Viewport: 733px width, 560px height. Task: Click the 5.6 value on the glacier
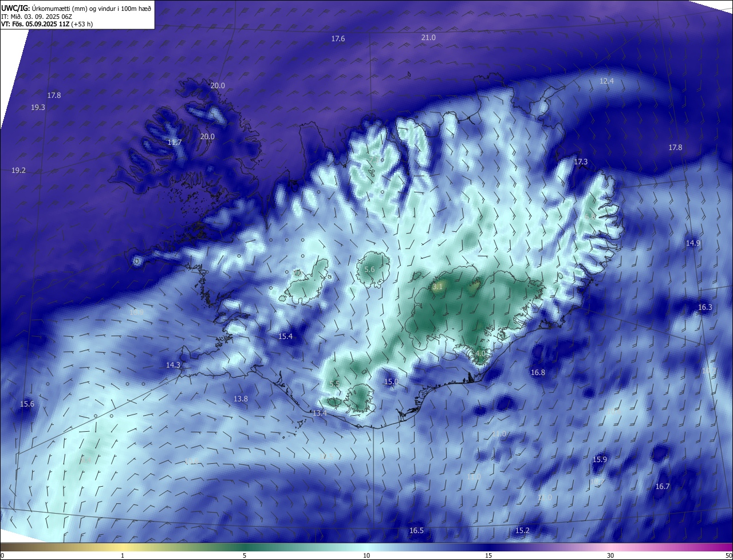369,270
